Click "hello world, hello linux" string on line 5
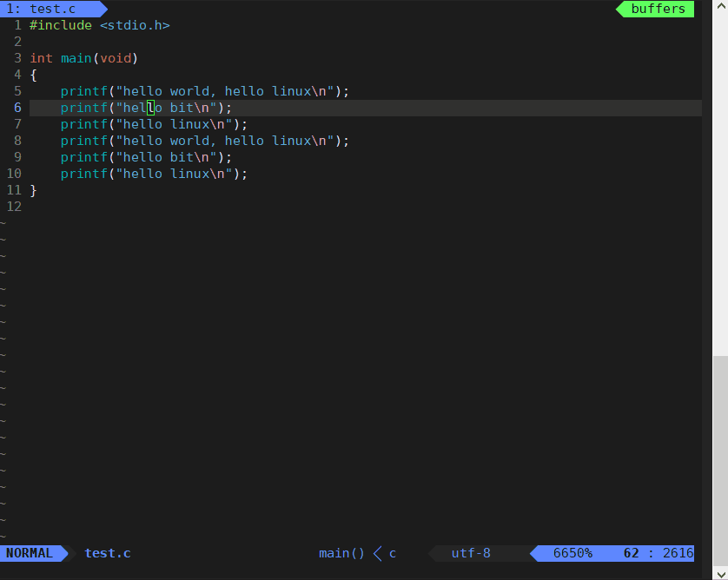The height and width of the screenshot is (580, 728). click(x=225, y=91)
